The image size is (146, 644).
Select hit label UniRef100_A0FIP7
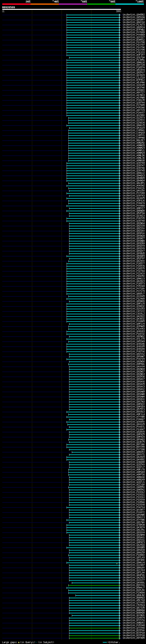133,55
